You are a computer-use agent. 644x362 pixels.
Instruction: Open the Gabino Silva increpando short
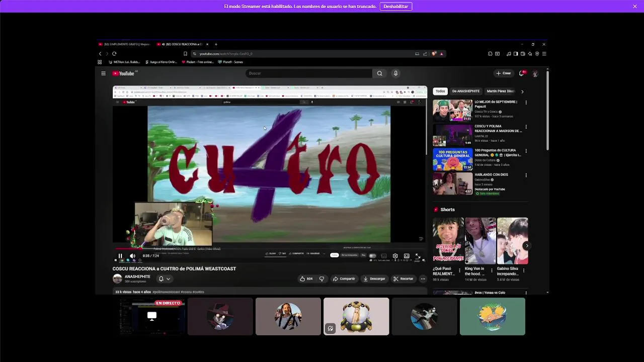(x=512, y=241)
